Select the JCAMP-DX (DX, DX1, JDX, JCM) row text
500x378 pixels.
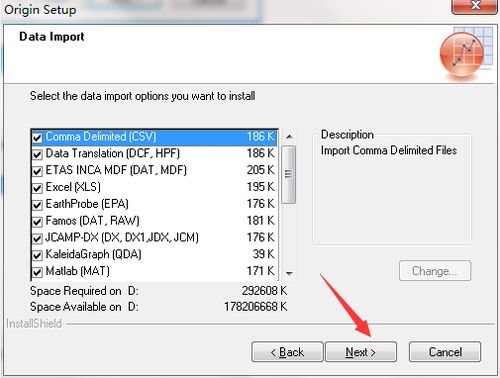[122, 237]
